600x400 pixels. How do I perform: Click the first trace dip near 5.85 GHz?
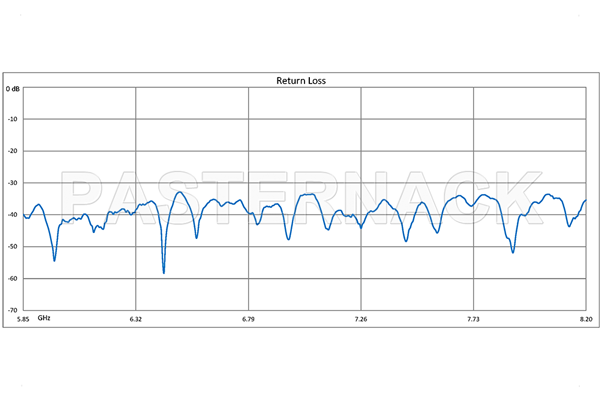54,260
